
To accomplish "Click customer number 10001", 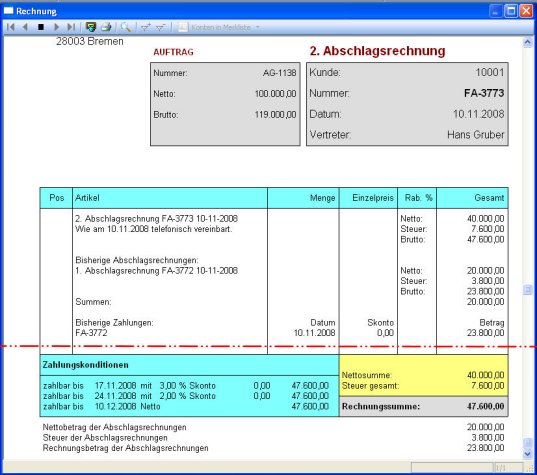I will coord(490,72).
